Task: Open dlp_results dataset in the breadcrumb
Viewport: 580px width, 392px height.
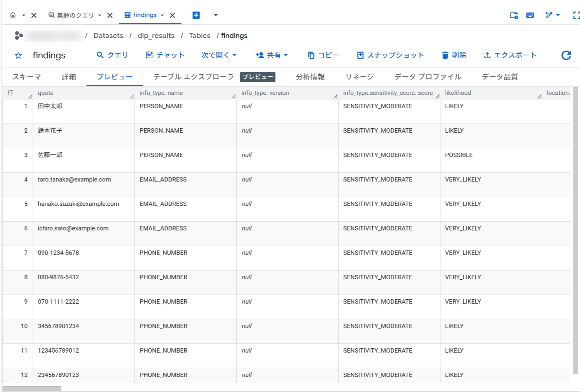Action: coord(156,36)
